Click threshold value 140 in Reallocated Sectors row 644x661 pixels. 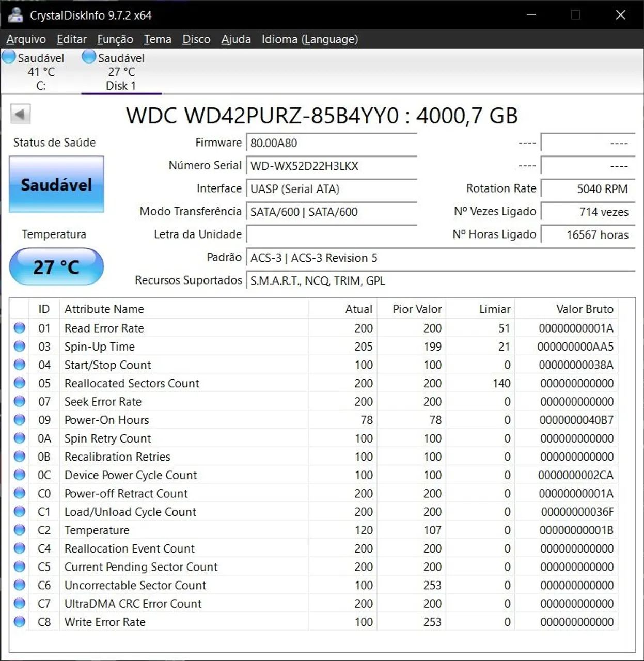point(501,383)
